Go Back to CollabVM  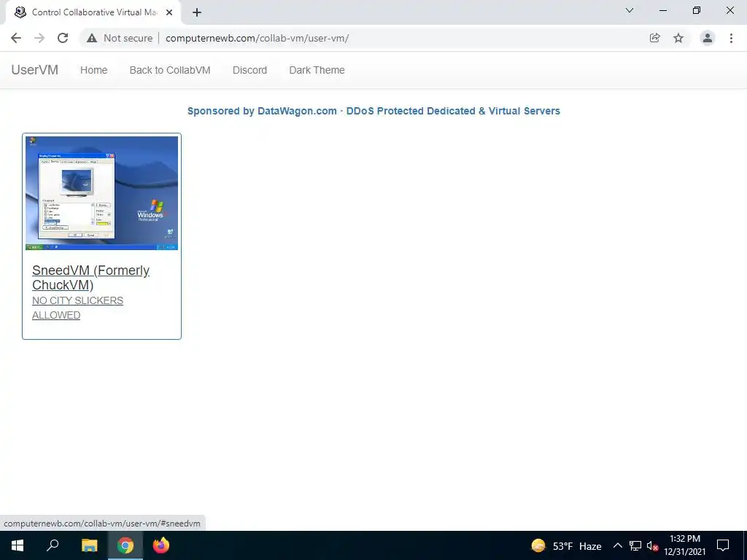point(170,70)
